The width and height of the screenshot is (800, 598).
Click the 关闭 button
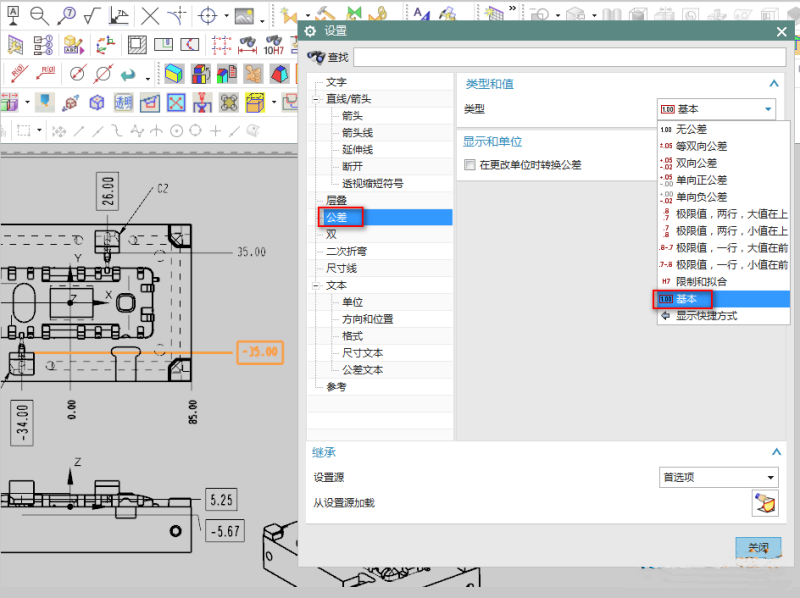(x=758, y=547)
